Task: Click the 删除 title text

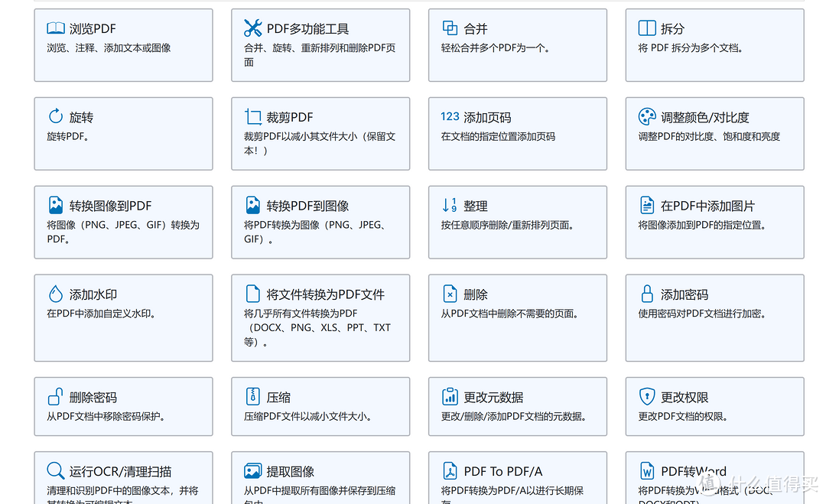Action: (x=475, y=294)
